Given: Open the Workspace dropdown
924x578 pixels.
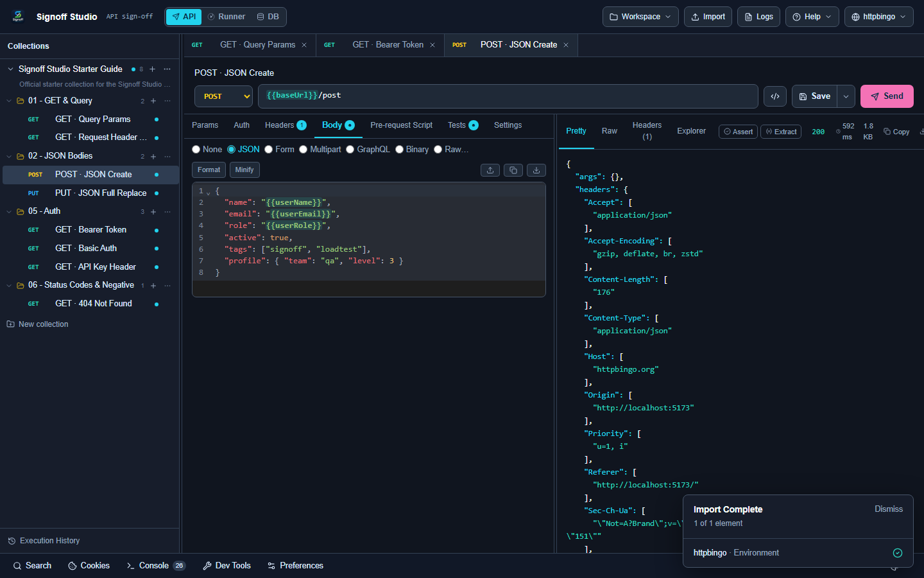Looking at the screenshot, I should point(640,17).
